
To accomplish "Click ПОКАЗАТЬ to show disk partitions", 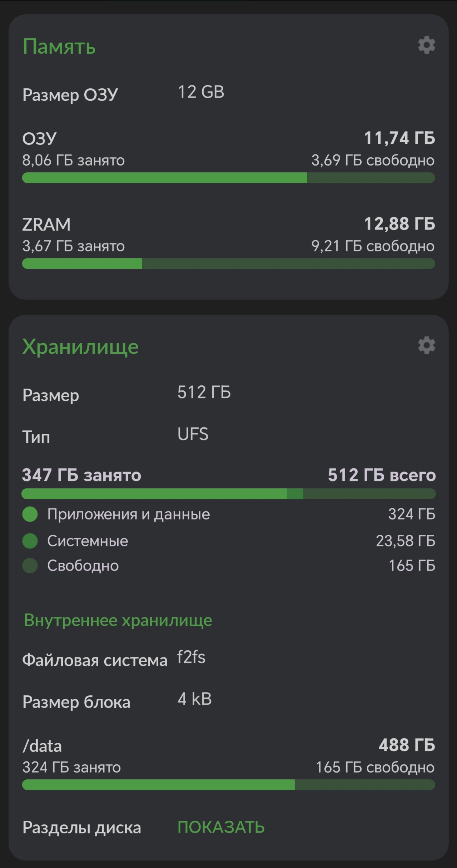I will (221, 827).
